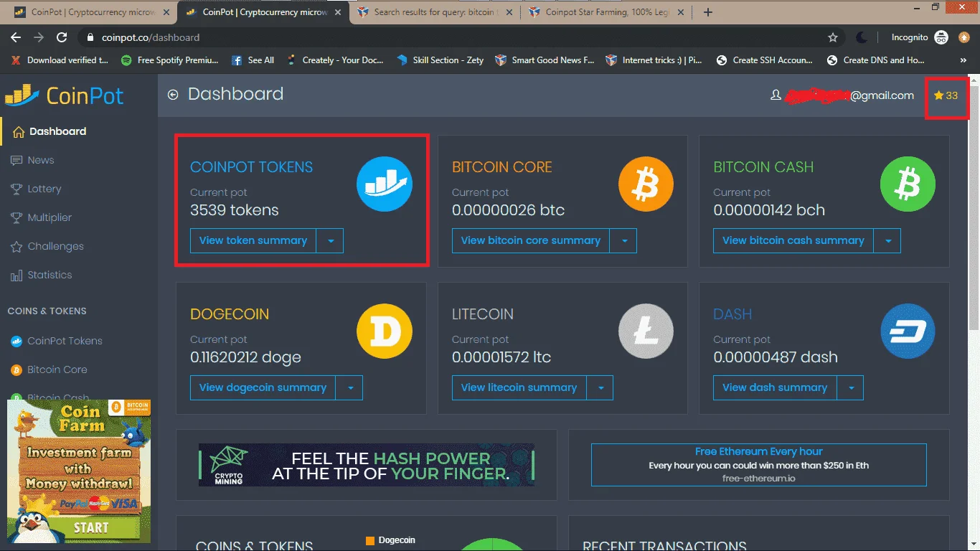Click View dogecoin summary button
The image size is (980, 551).
263,388
